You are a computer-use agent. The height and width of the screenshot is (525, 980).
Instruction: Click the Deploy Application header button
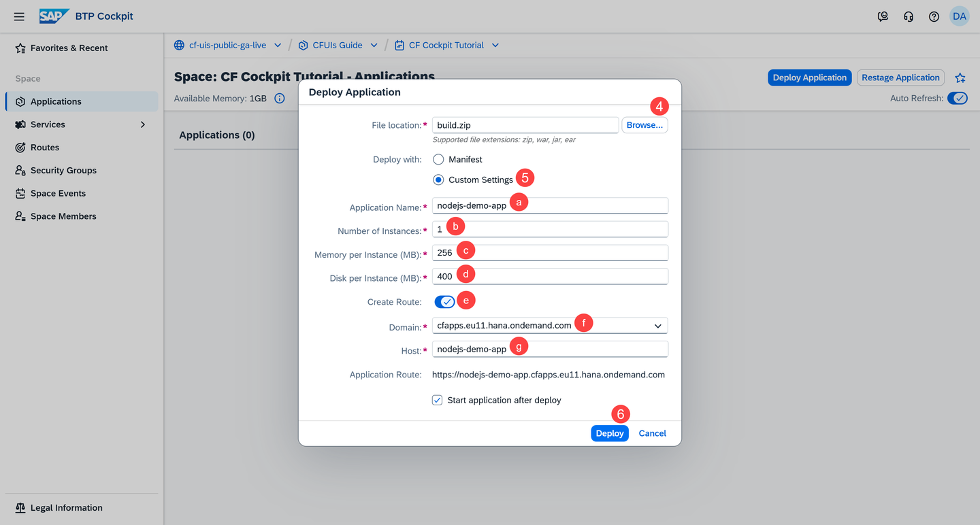[810, 78]
